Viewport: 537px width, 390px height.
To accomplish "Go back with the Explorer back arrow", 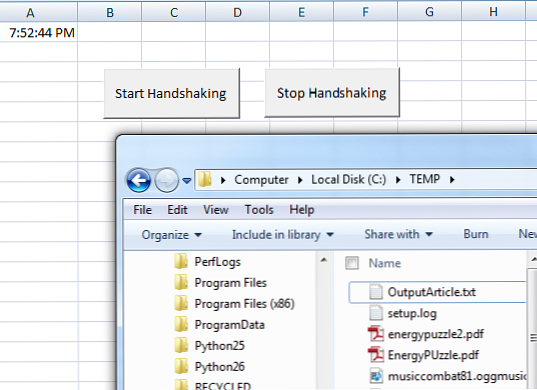I will pyautogui.click(x=139, y=180).
